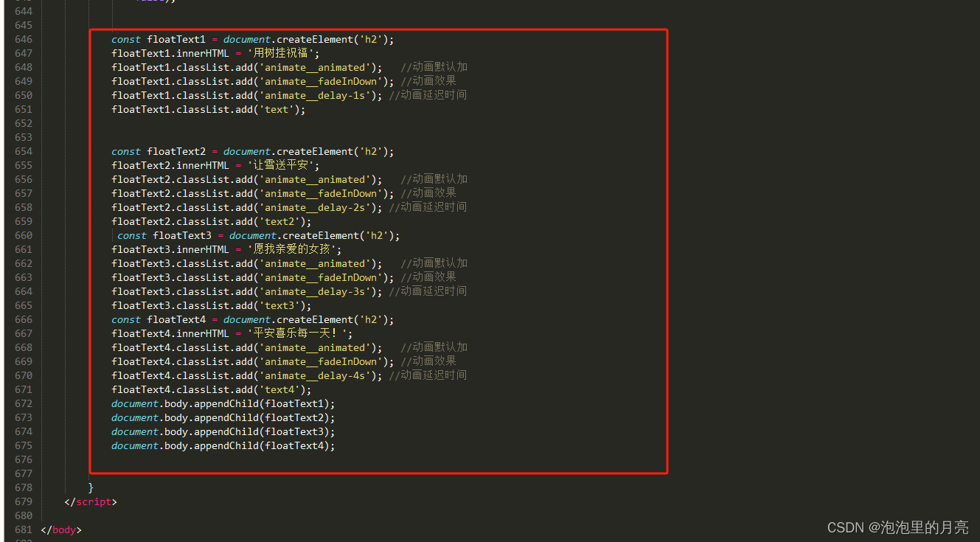Click comment '动画效果' on line 649

(x=428, y=81)
